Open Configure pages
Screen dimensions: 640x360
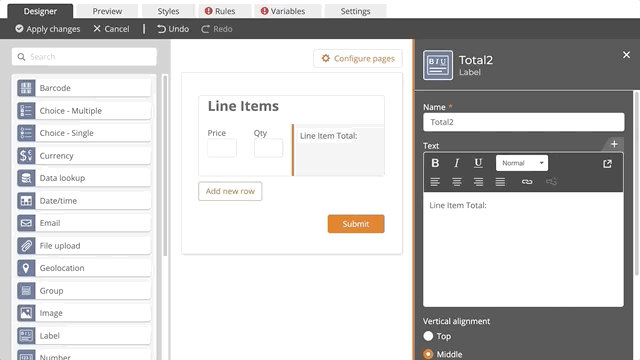coord(358,58)
